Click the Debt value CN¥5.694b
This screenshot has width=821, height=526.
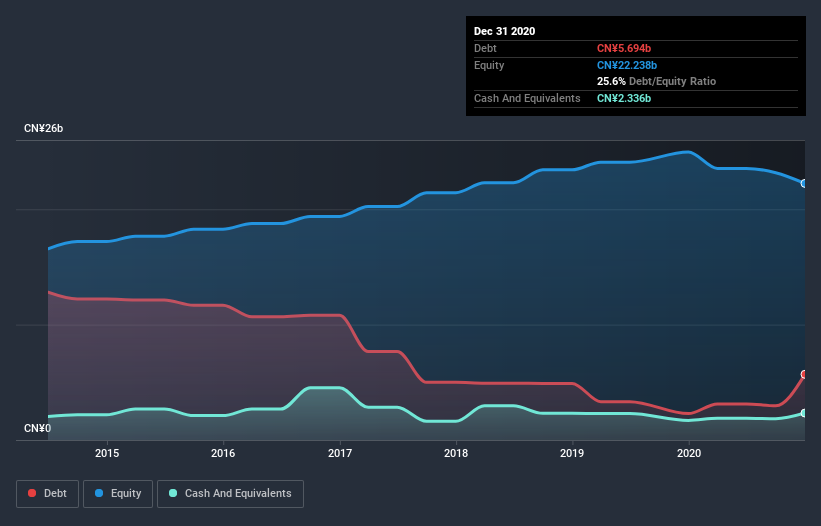[x=624, y=48]
